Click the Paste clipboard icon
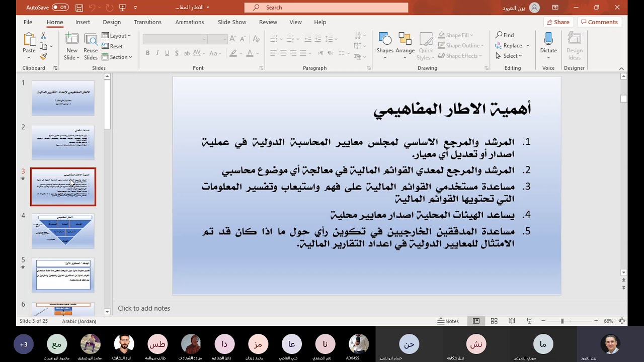 click(29, 40)
